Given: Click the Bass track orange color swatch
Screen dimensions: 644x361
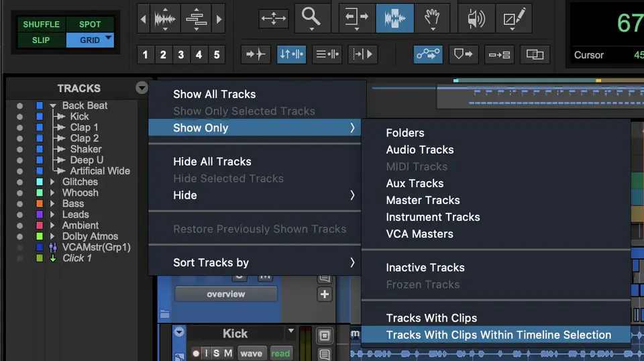Looking at the screenshot, I should 40,203.
